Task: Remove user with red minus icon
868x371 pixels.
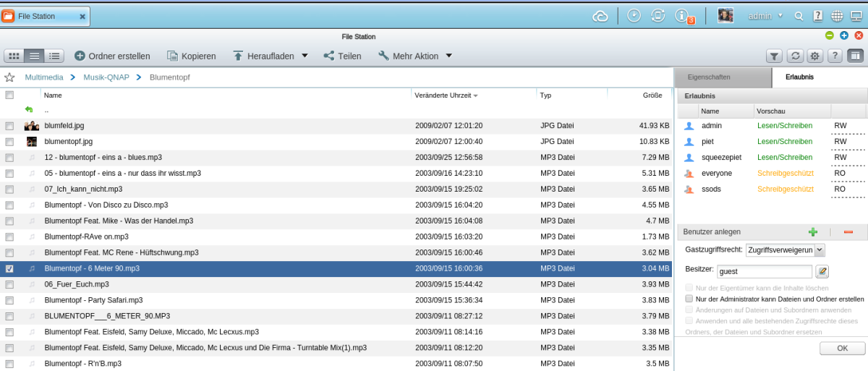Action: (x=848, y=232)
